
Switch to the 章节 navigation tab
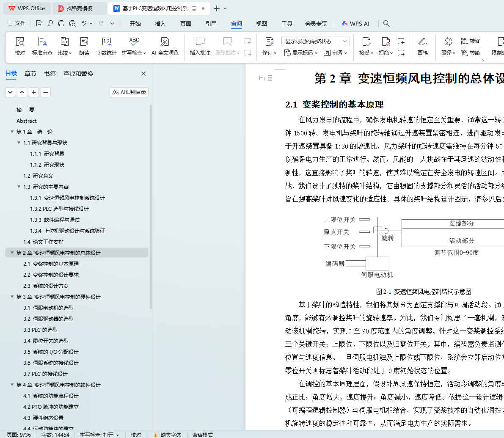tap(30, 74)
